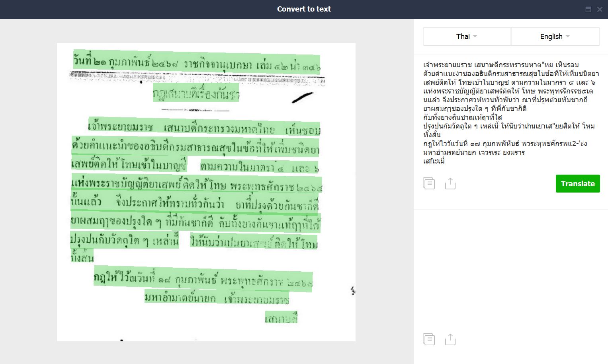The height and width of the screenshot is (364, 608).
Task: Click highlighted line beginning 'ด้วยคำแนะนำ' in scan
Action: click(195, 146)
